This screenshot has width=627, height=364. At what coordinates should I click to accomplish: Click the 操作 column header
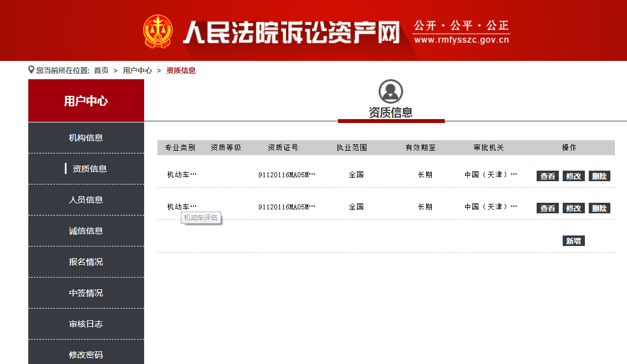[569, 148]
